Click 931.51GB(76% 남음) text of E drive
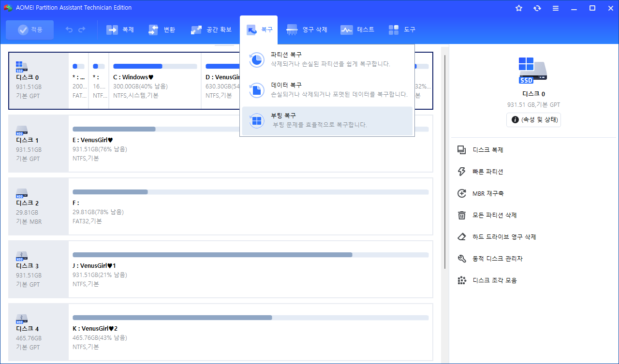 coord(100,149)
